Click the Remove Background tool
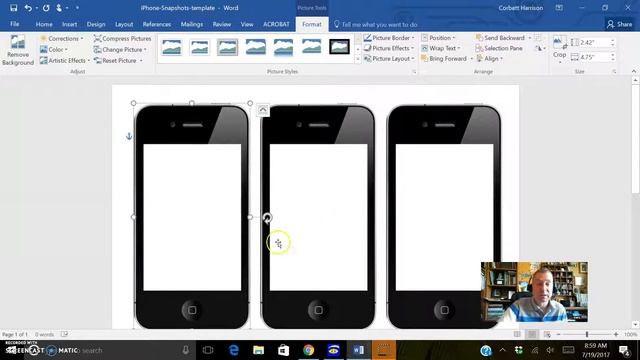 pyautogui.click(x=18, y=50)
